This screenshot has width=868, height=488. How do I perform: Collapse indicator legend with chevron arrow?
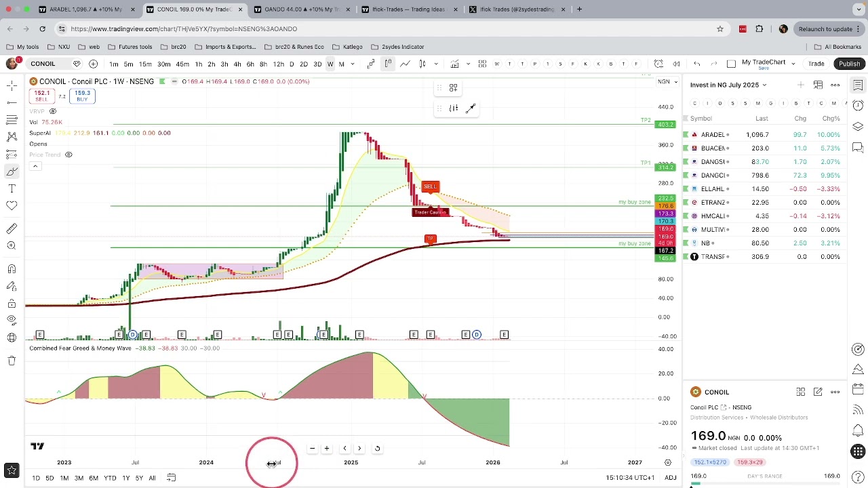click(x=35, y=166)
